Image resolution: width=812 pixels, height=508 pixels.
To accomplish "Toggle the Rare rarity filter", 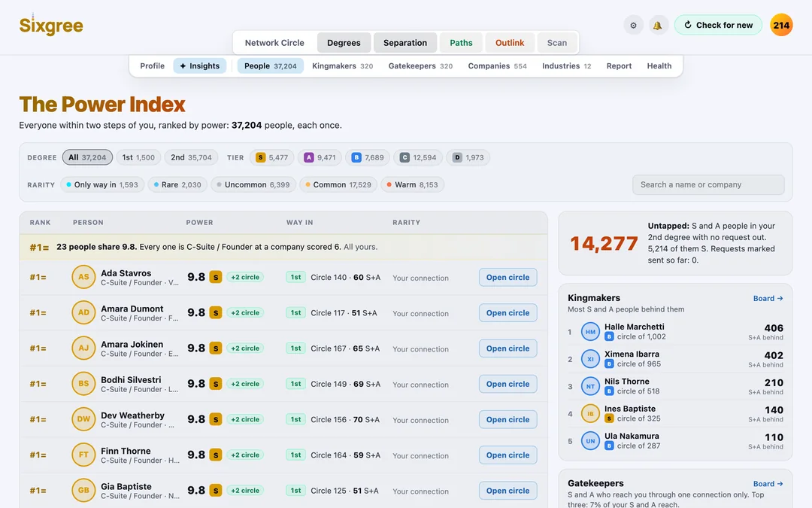I will coord(177,184).
